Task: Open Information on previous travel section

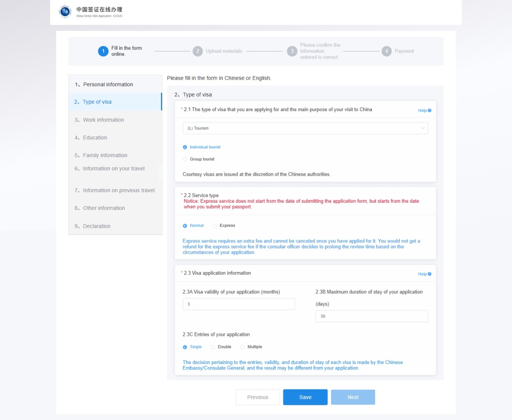Action: [x=119, y=190]
